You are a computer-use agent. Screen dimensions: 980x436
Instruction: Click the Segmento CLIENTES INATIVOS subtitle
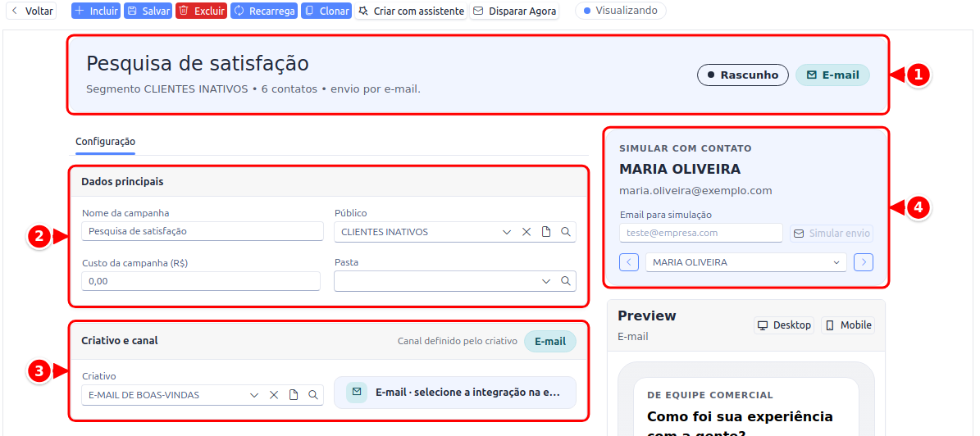pyautogui.click(x=253, y=89)
